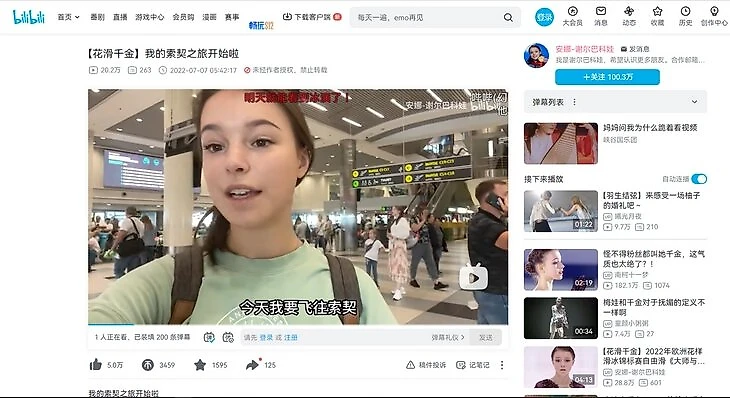This screenshot has height=398, width=730.
Task: Open the 游戏中心 menu item
Action: pyautogui.click(x=149, y=17)
